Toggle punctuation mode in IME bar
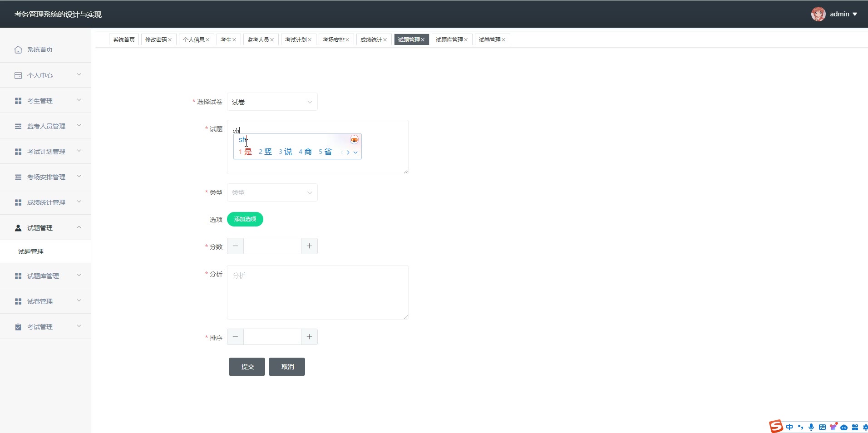 tap(800, 427)
